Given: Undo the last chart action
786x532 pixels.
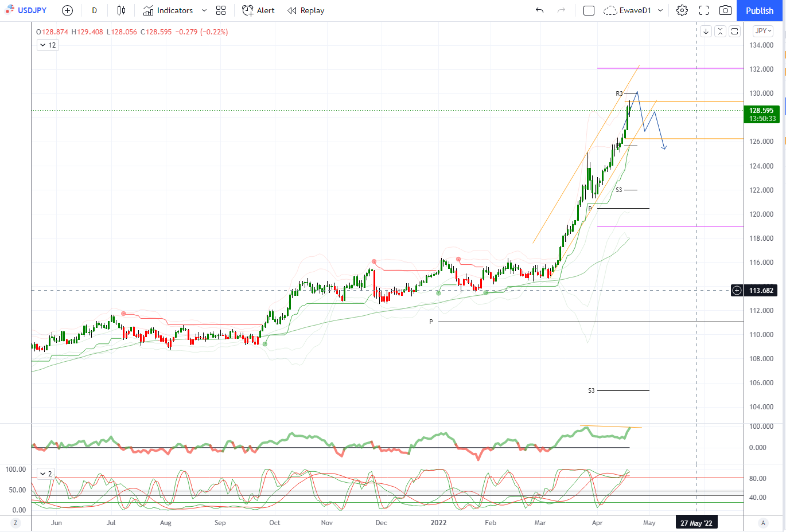Looking at the screenshot, I should tap(539, 10).
